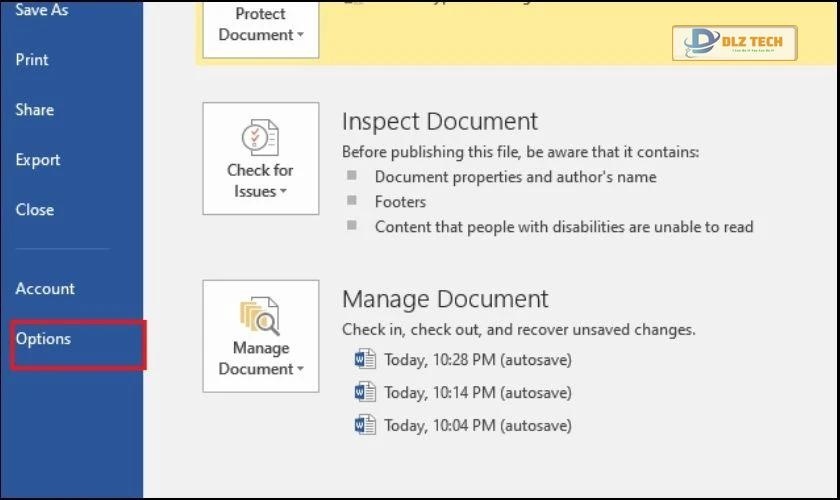Select Print in the backstage sidebar

coord(32,60)
